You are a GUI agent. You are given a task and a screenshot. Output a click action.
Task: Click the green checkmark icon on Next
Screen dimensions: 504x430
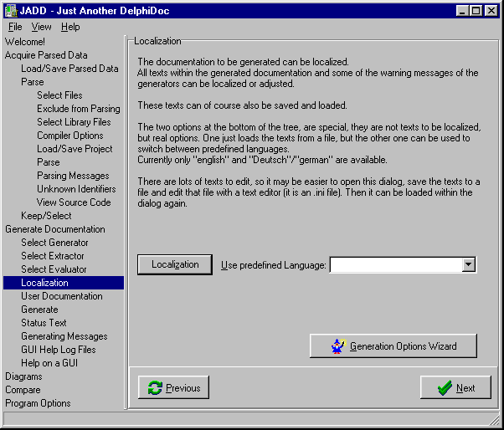pos(444,387)
